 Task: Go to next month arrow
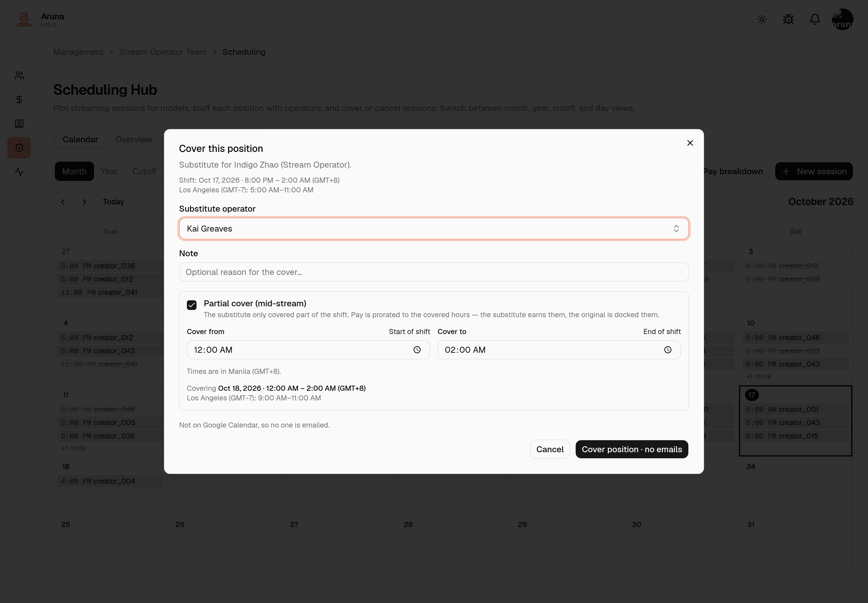84,202
